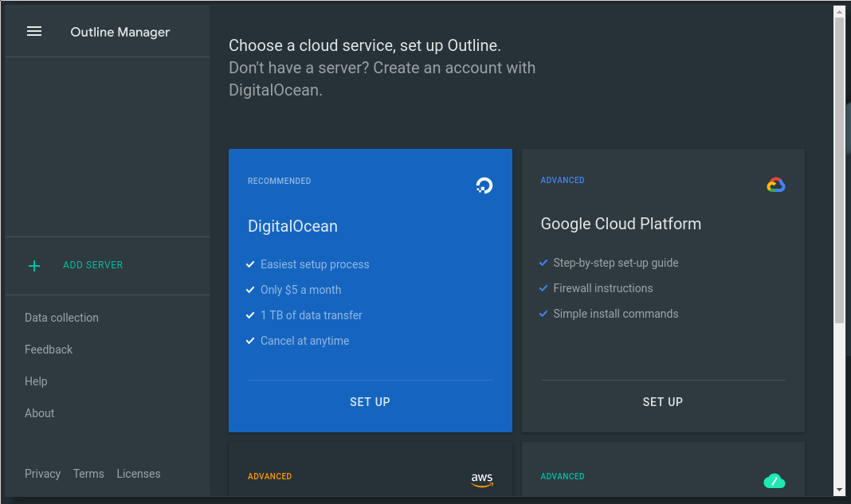Click ADVANCED label on AWS card

pyautogui.click(x=270, y=476)
